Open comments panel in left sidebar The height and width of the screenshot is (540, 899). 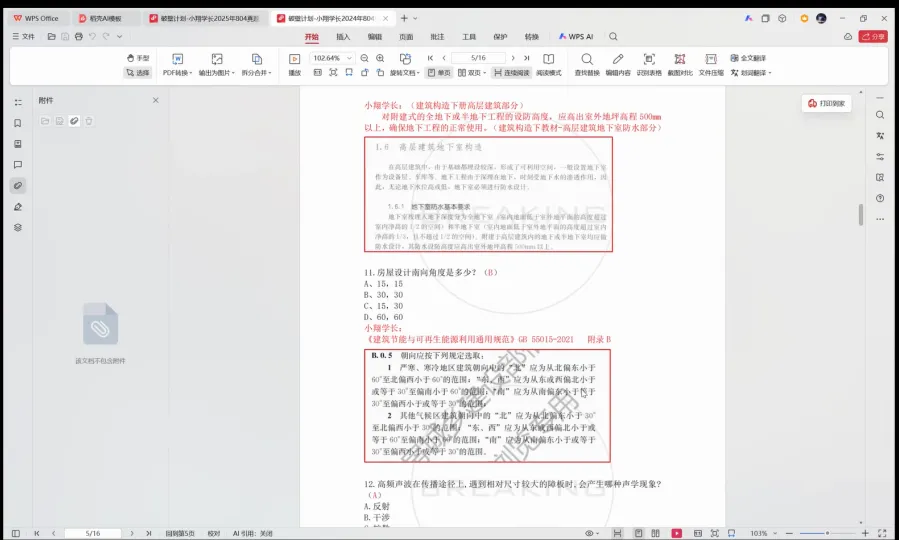18,165
